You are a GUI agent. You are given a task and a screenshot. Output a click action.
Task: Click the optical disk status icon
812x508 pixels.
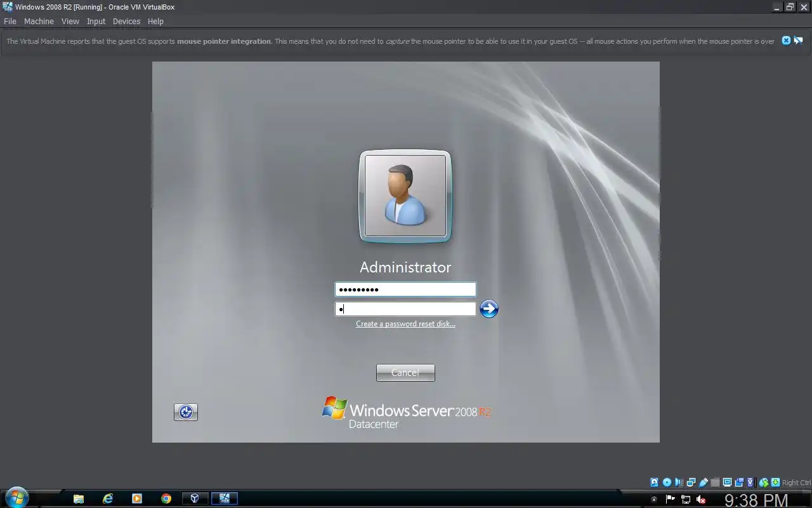[667, 483]
